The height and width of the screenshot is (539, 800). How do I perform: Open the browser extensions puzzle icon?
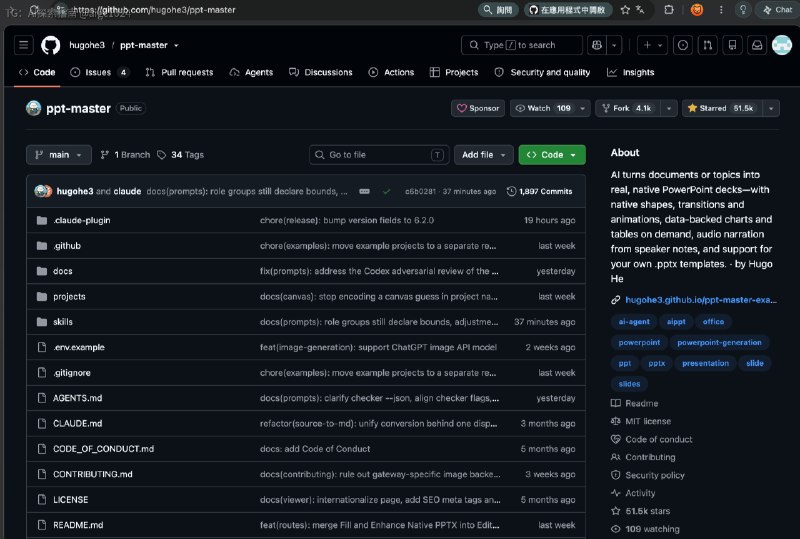coord(669,10)
